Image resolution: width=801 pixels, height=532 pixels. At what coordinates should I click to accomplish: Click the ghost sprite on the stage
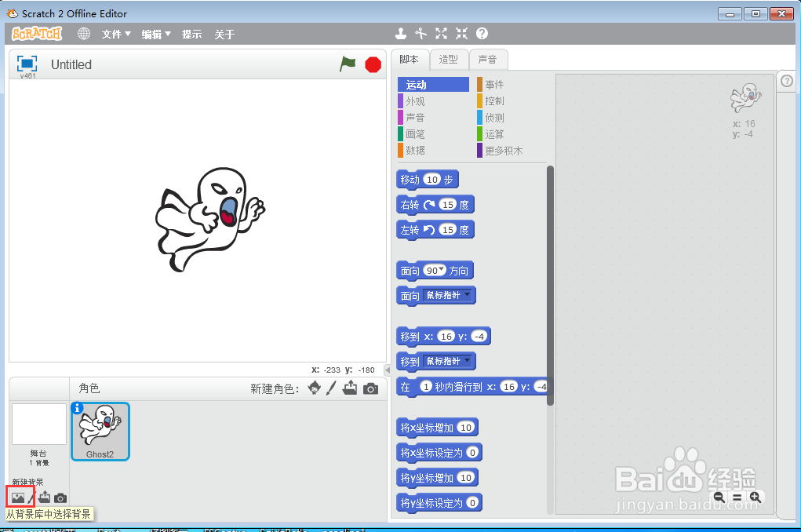click(x=209, y=219)
